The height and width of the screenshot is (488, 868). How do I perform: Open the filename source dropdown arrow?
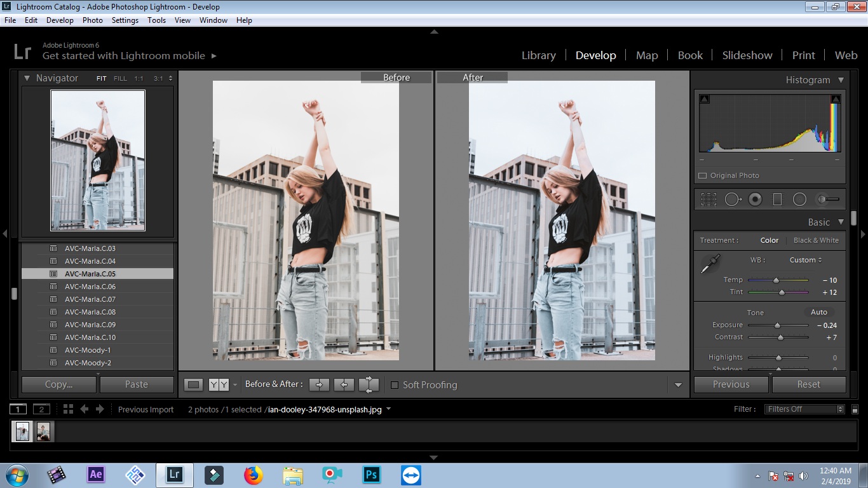point(388,409)
